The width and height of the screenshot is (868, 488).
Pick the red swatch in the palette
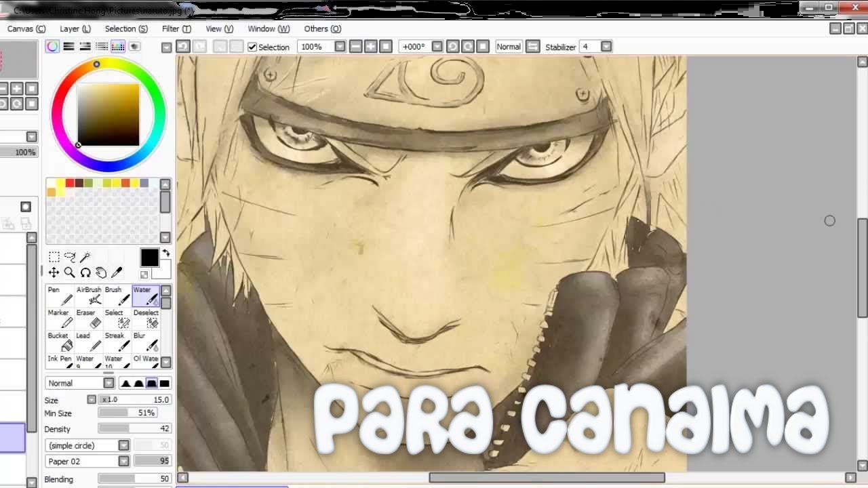70,183
